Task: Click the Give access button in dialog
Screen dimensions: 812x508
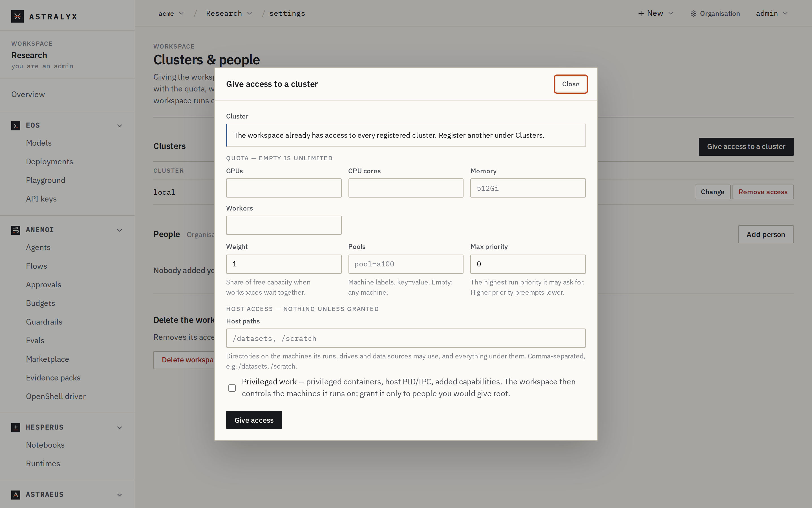Action: [x=254, y=420]
